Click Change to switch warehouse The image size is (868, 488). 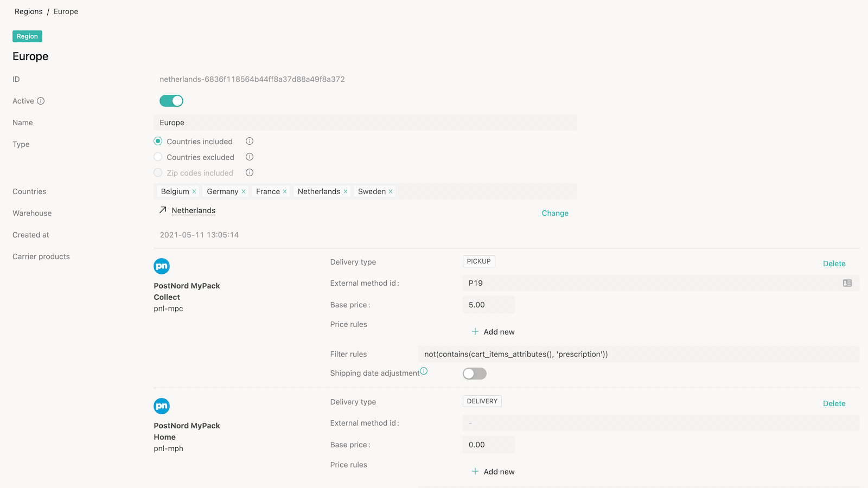pyautogui.click(x=555, y=213)
